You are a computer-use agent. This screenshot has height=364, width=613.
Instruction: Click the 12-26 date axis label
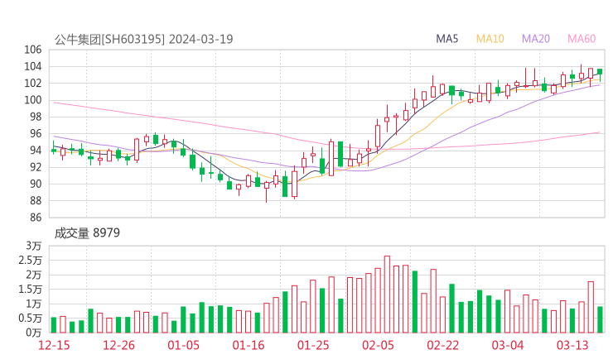pos(118,345)
